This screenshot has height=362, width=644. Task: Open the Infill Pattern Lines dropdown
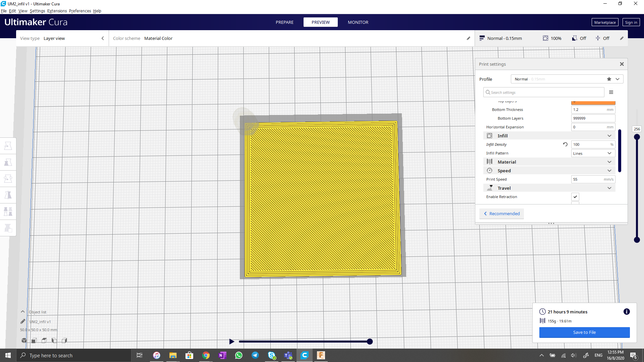coord(593,153)
